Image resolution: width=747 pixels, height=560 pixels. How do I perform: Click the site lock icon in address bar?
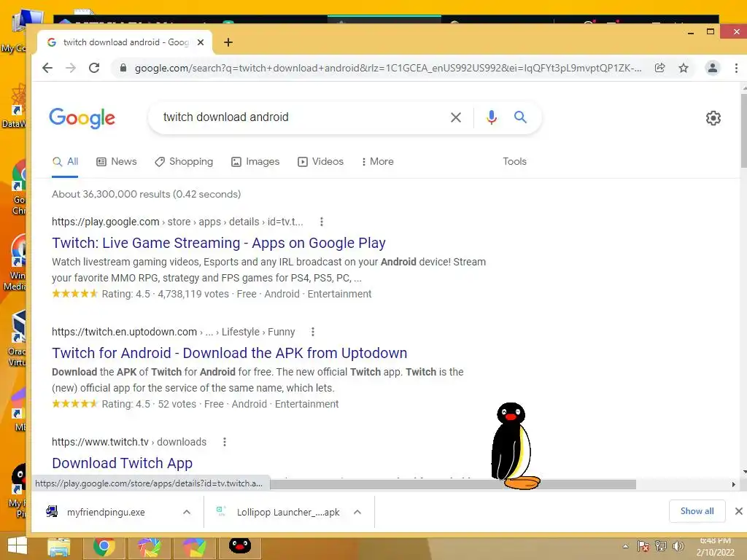123,68
